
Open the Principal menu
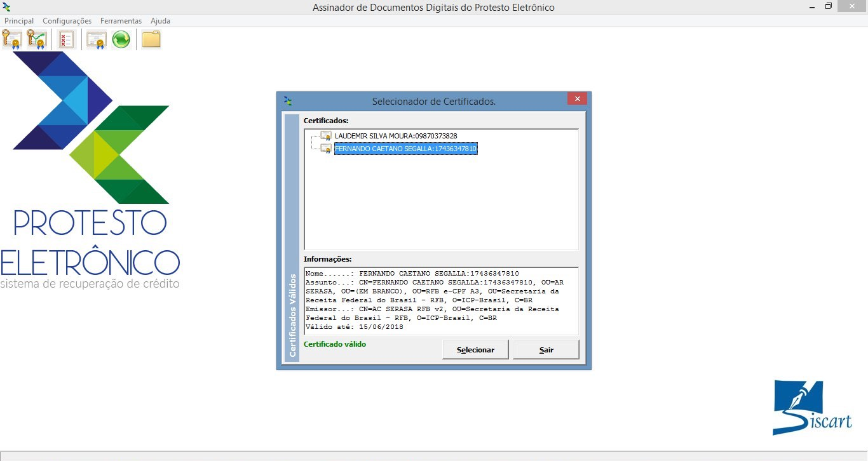[19, 21]
